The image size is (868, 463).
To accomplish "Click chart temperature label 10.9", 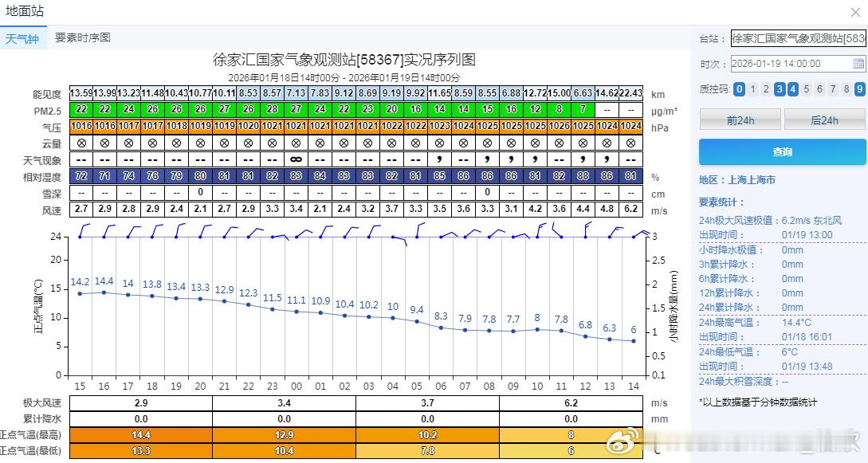I will tap(320, 301).
